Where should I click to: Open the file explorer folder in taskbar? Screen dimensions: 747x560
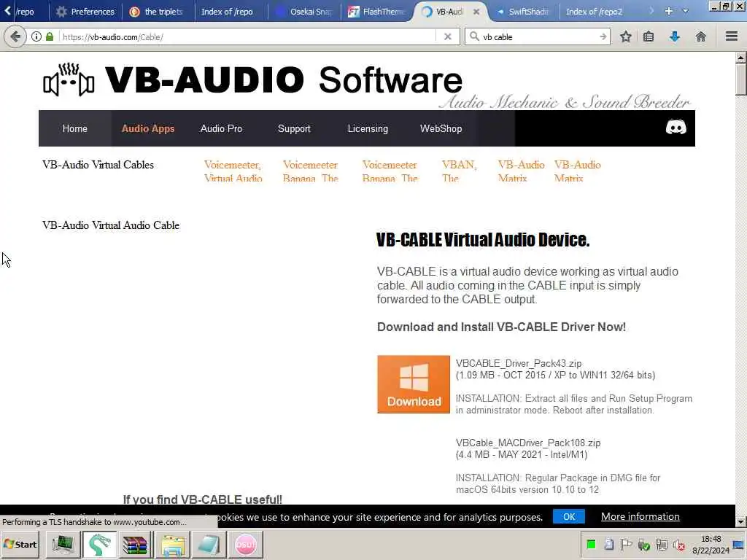point(172,544)
